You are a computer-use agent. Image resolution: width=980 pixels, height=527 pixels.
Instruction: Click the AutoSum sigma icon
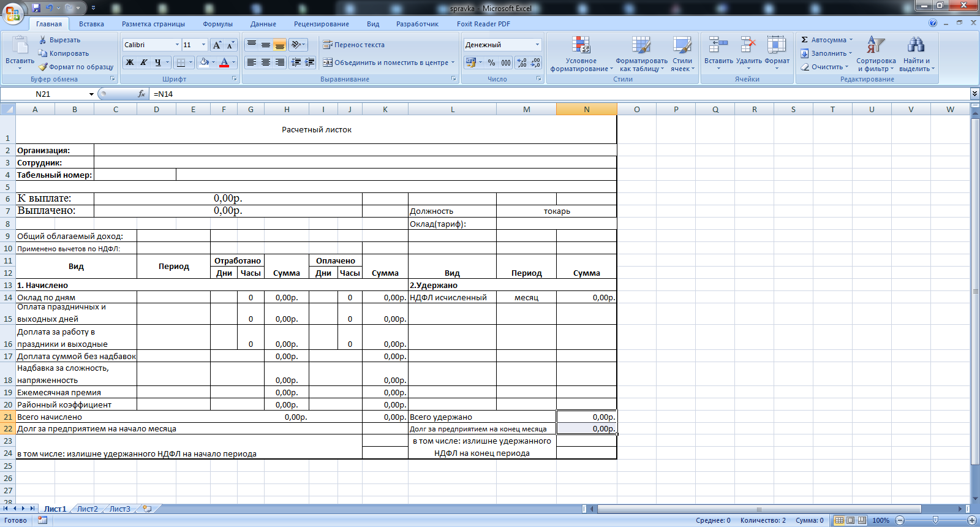[805, 40]
